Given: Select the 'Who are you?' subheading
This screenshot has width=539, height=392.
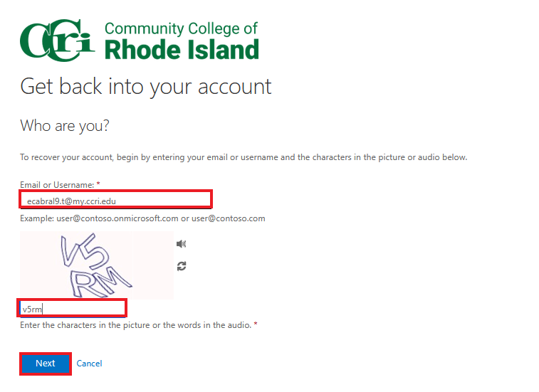Looking at the screenshot, I should (x=65, y=126).
